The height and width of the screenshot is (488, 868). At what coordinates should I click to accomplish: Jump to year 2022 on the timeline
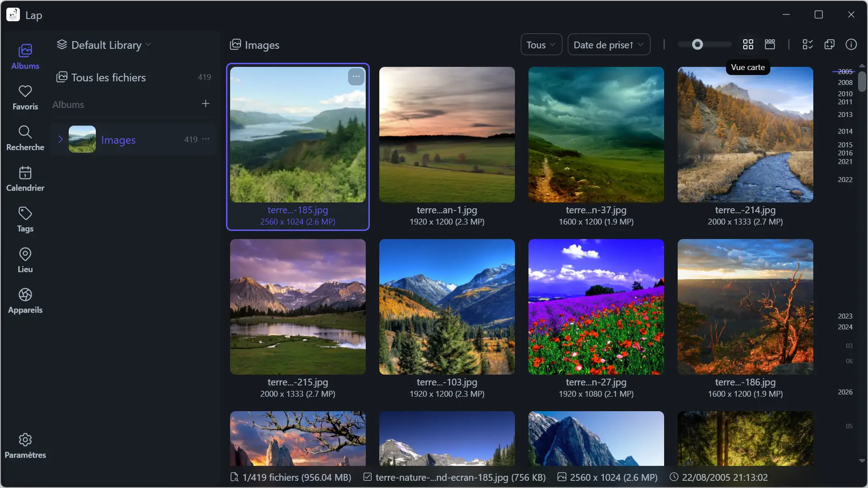pos(845,179)
